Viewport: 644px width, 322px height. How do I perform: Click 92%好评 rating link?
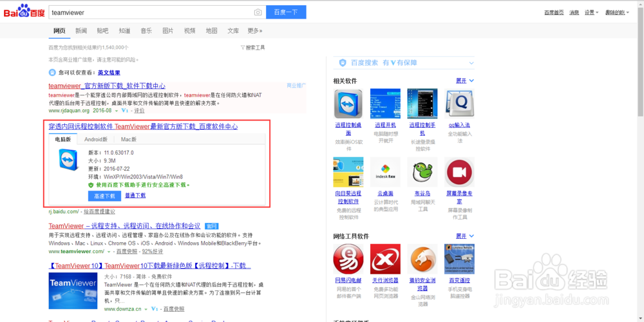click(153, 251)
